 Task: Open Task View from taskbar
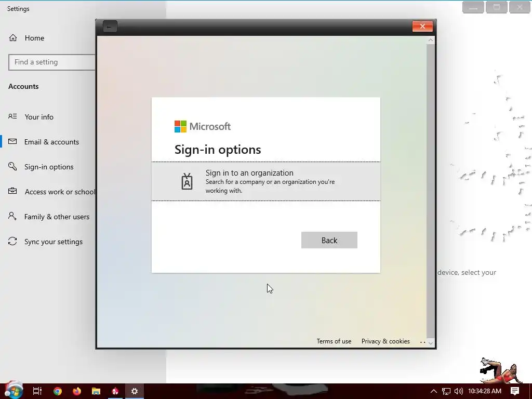pos(37,391)
